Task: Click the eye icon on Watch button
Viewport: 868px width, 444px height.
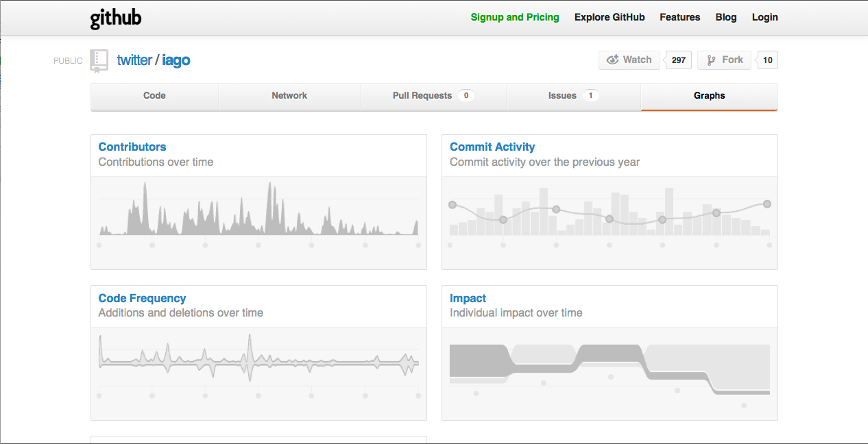Action: pos(613,60)
